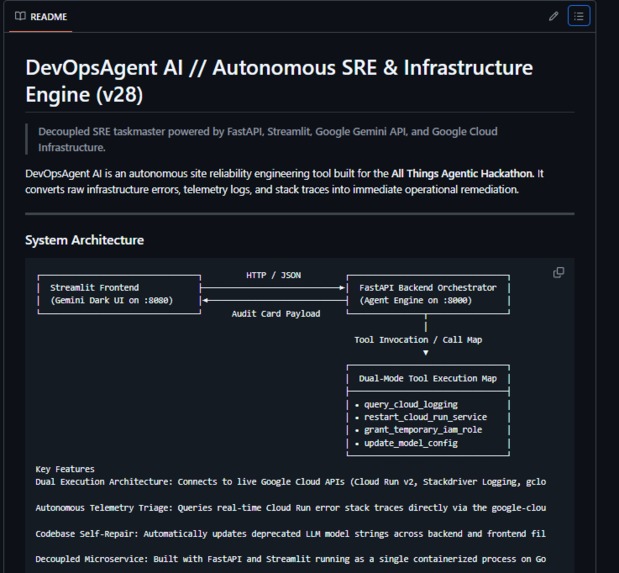This screenshot has height=573, width=619.
Task: Open the README outline list button
Action: point(579,16)
